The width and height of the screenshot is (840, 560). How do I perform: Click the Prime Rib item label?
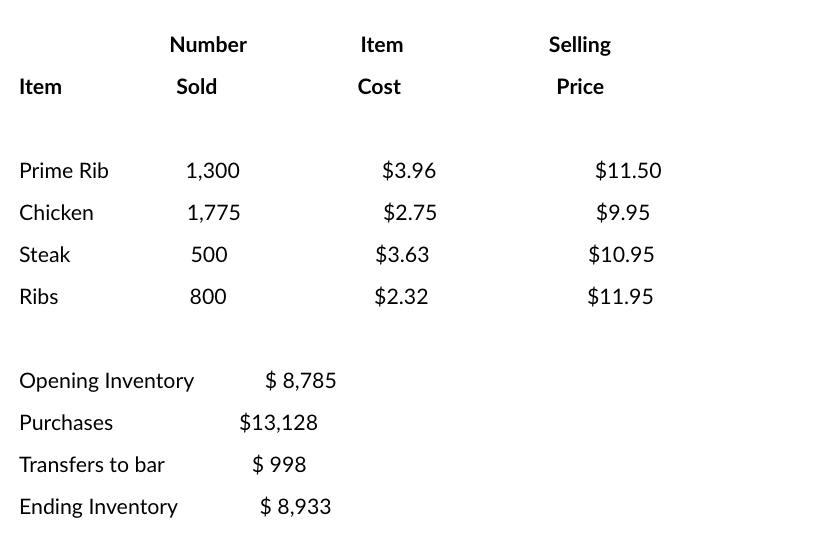click(x=64, y=171)
